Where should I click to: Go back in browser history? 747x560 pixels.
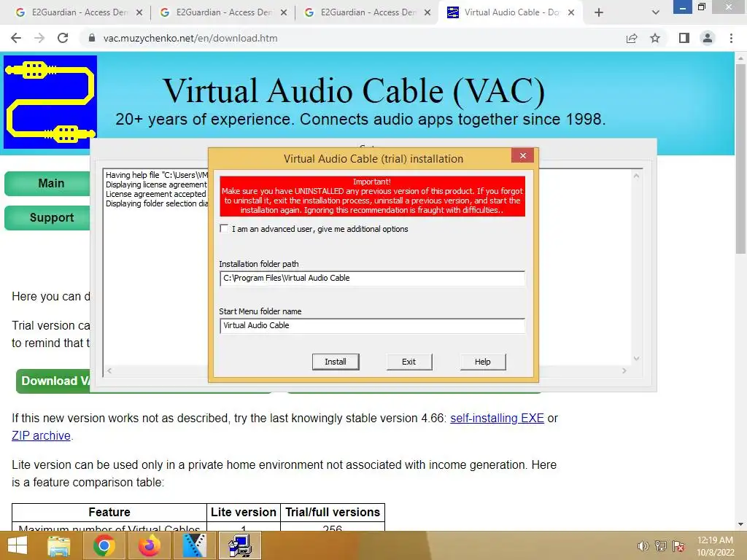(x=16, y=38)
